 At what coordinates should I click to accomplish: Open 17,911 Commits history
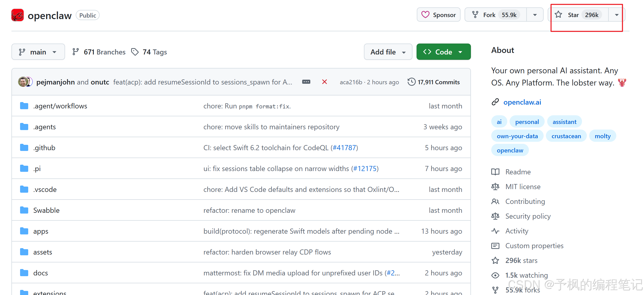434,82
